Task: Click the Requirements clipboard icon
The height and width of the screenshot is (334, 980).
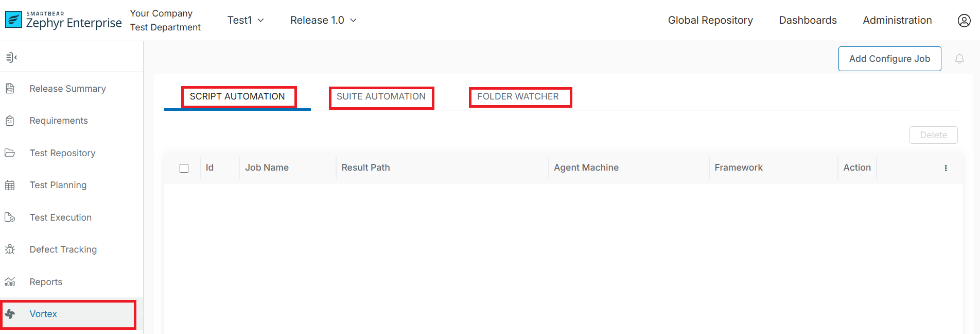Action: point(10,121)
